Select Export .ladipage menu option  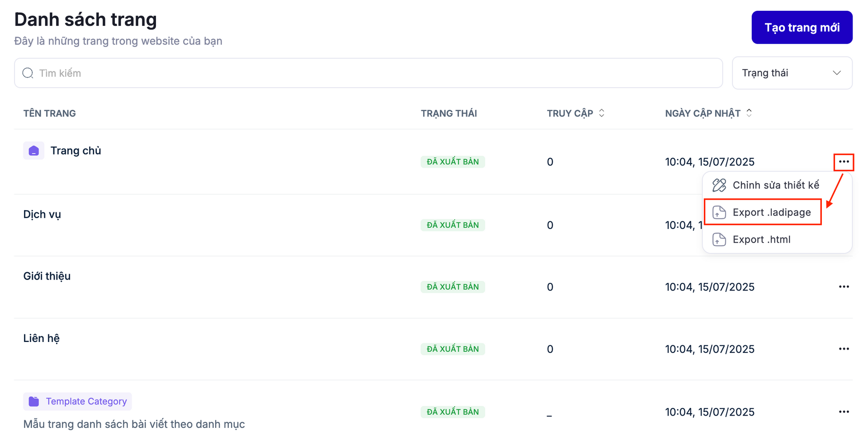771,212
